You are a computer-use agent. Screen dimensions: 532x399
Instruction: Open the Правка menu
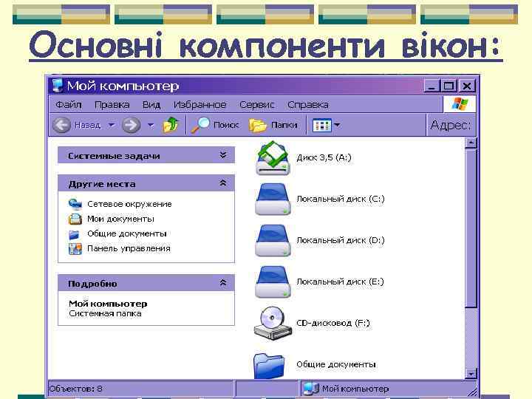[x=112, y=104]
